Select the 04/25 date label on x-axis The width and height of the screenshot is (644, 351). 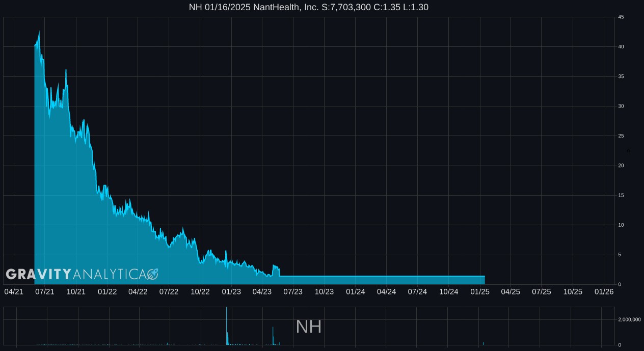511,291
